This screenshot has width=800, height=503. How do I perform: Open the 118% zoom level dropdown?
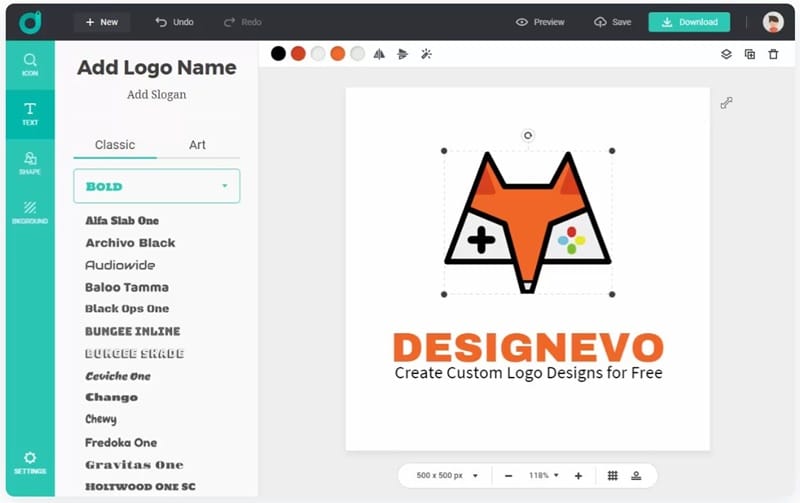pos(543,475)
